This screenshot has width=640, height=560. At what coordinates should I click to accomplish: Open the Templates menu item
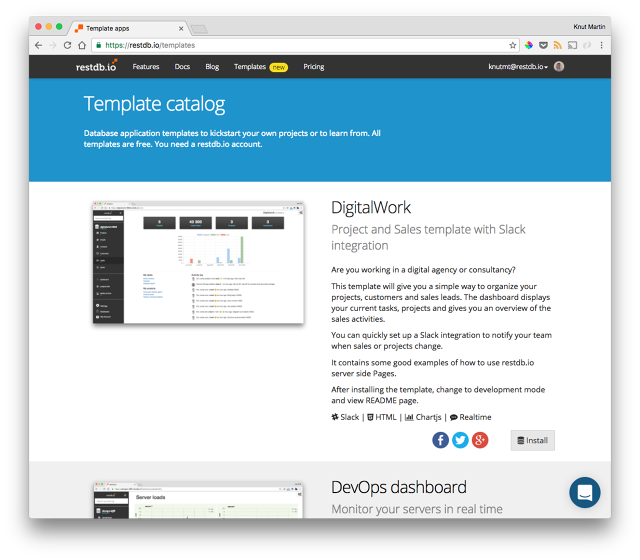pos(250,67)
